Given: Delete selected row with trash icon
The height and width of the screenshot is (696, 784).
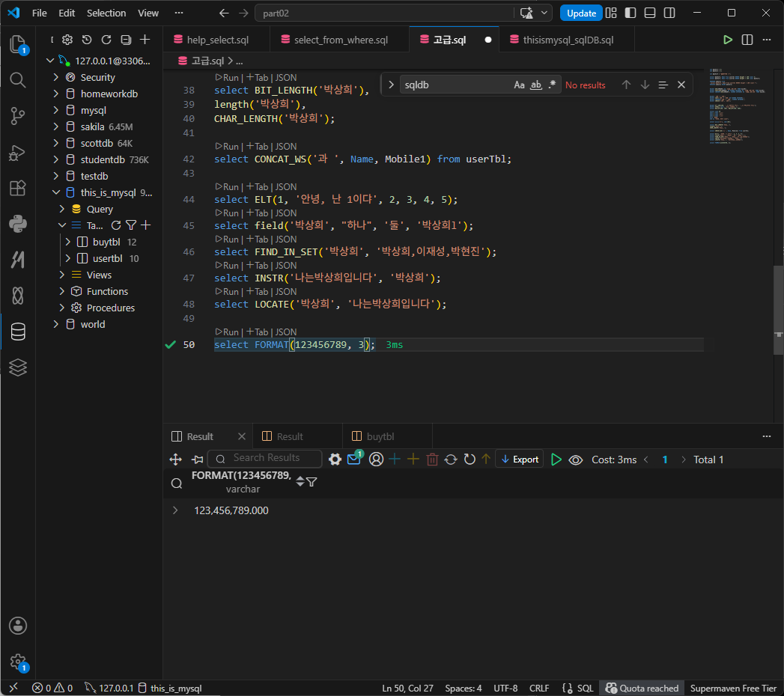Looking at the screenshot, I should pos(433,460).
